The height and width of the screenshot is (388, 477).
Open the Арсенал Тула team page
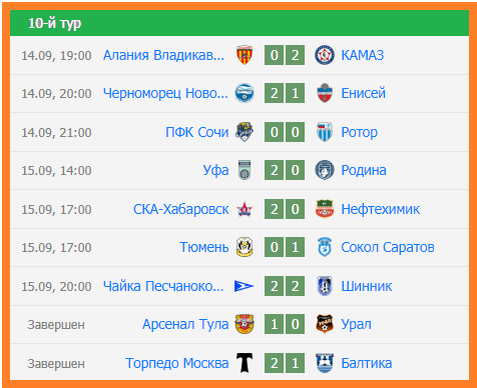click(x=185, y=324)
